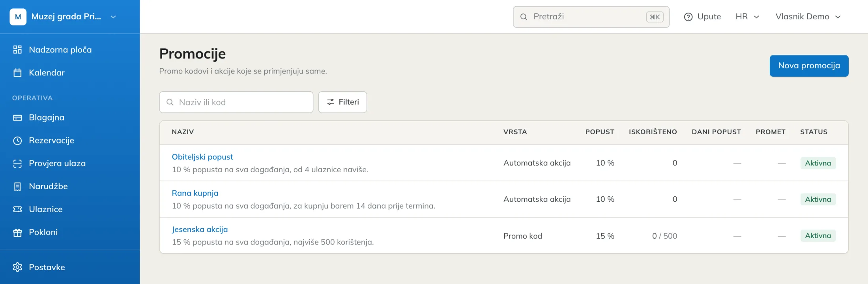Click the ⌘K shortcut badge
868x284 pixels.
coord(655,17)
